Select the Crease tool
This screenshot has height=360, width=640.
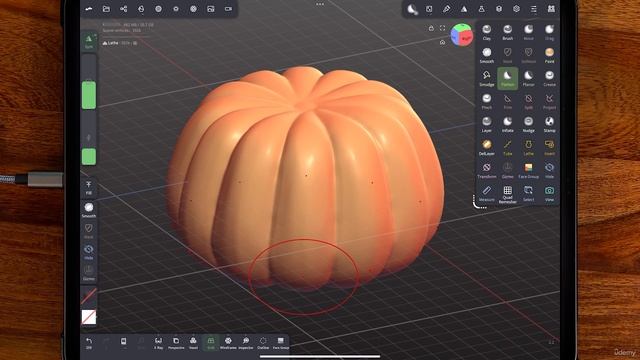(549, 78)
